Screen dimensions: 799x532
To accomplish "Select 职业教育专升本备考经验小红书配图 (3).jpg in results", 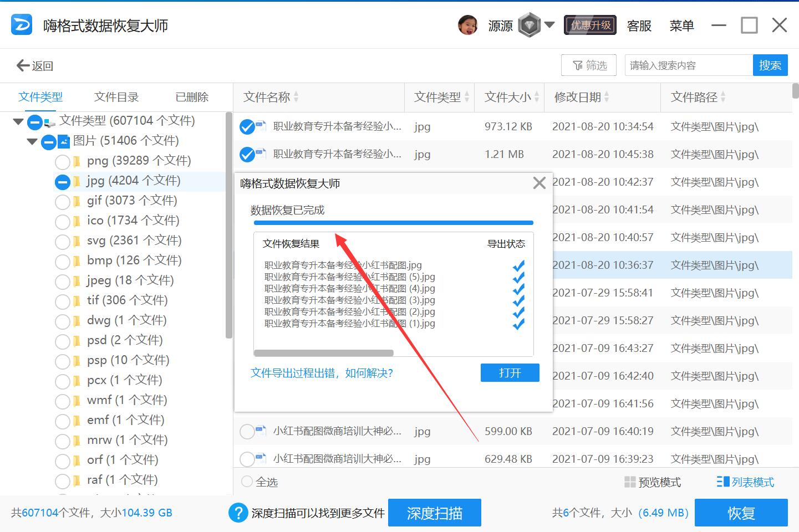I will (349, 300).
